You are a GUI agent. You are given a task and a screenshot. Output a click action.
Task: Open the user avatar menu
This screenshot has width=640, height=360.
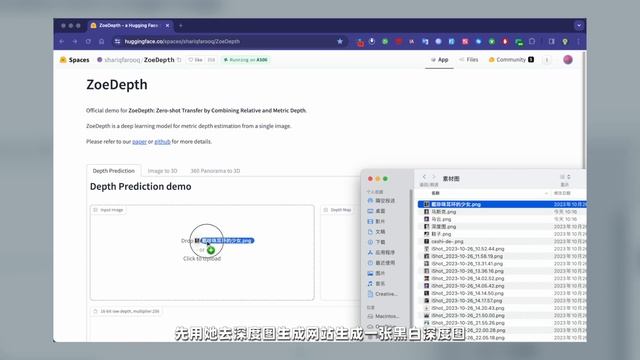pyautogui.click(x=568, y=60)
